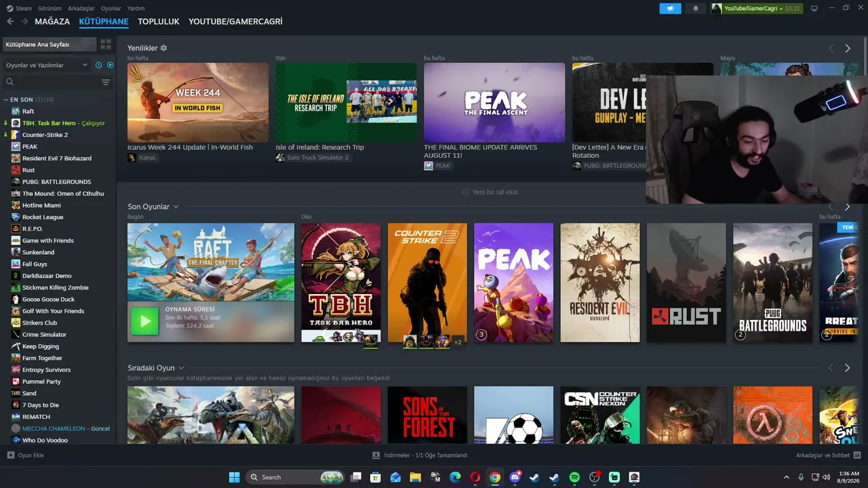The width and height of the screenshot is (868, 488).
Task: Open the Oyunlar menu
Action: pyautogui.click(x=111, y=8)
